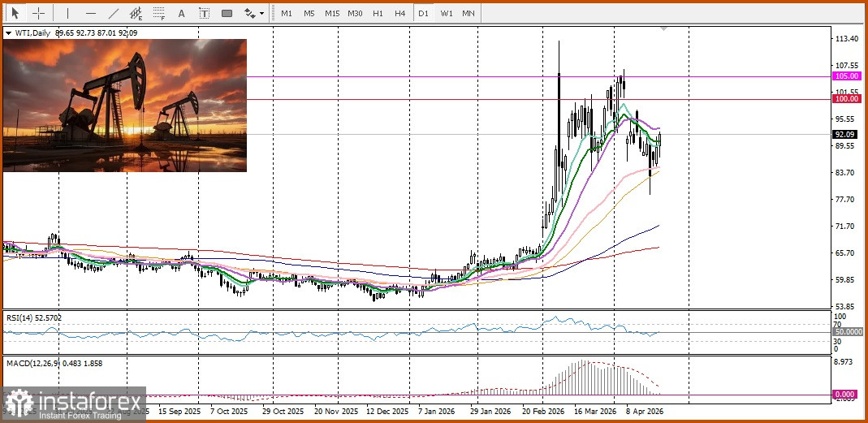Select the trendline drawing tool
868x423 pixels.
click(x=114, y=14)
